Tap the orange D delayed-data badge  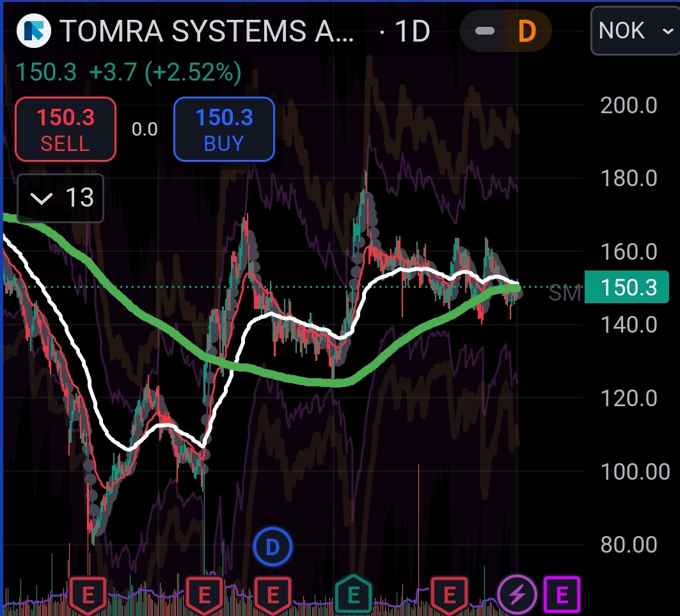[527, 31]
